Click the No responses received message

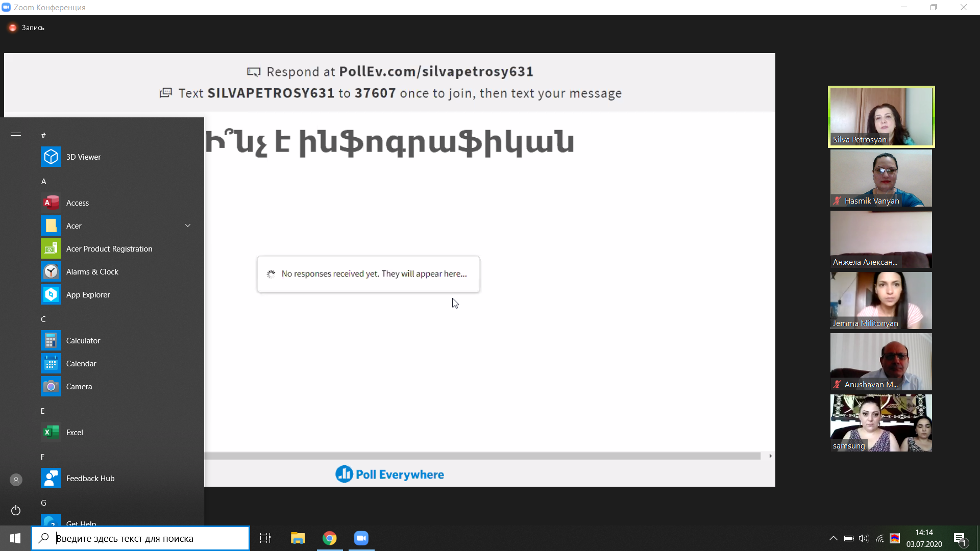click(x=374, y=273)
